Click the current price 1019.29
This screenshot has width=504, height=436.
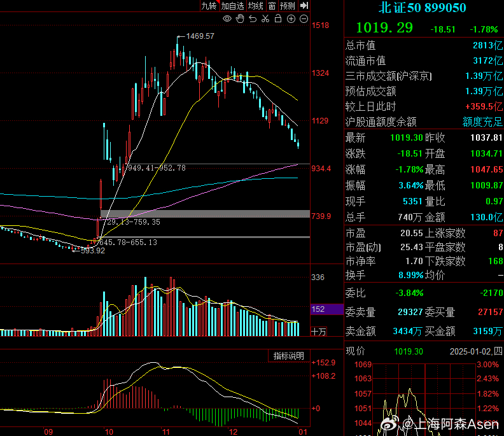[384, 27]
